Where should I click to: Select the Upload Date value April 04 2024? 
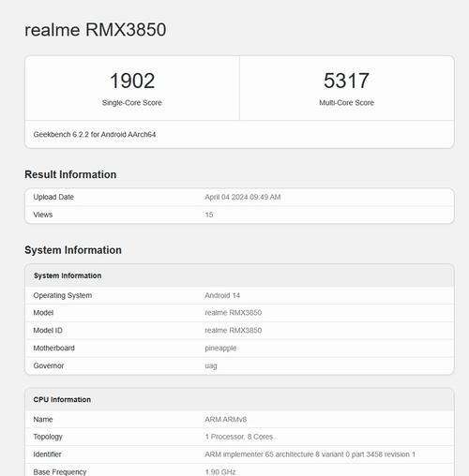click(243, 197)
